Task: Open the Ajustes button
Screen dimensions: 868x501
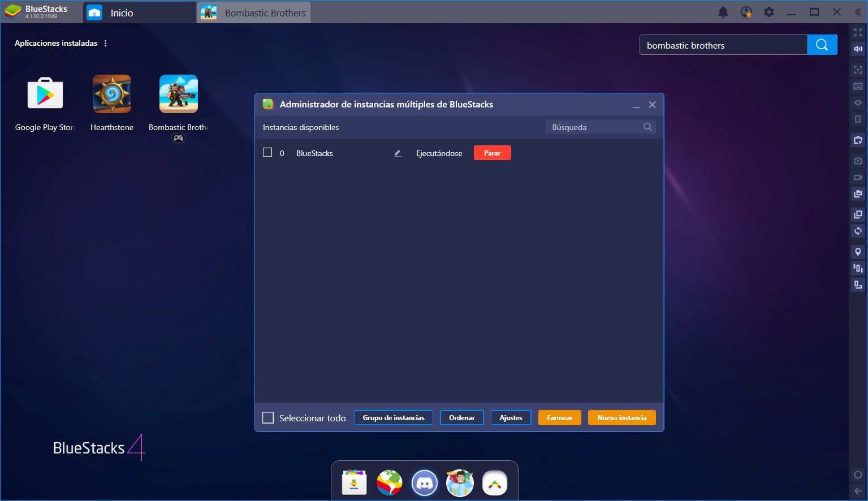Action: pos(511,418)
